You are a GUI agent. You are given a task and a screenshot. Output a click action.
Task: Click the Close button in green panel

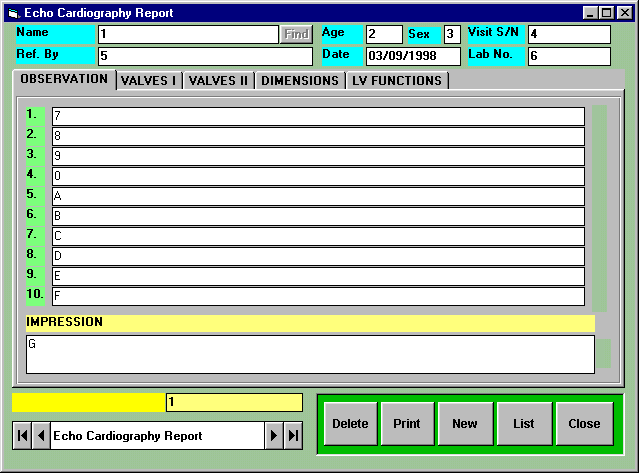click(x=584, y=424)
